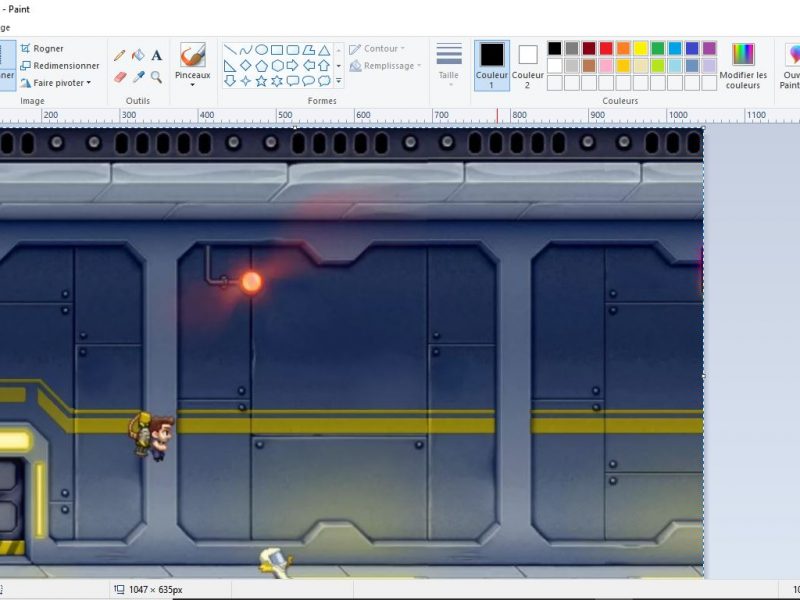
Task: Open the Faire pivoter dropdown
Action: click(x=56, y=83)
